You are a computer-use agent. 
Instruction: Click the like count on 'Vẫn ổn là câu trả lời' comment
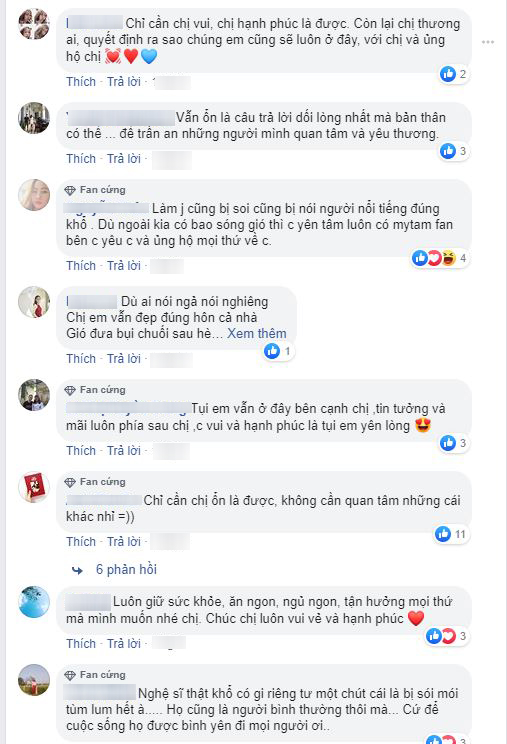[x=454, y=151]
